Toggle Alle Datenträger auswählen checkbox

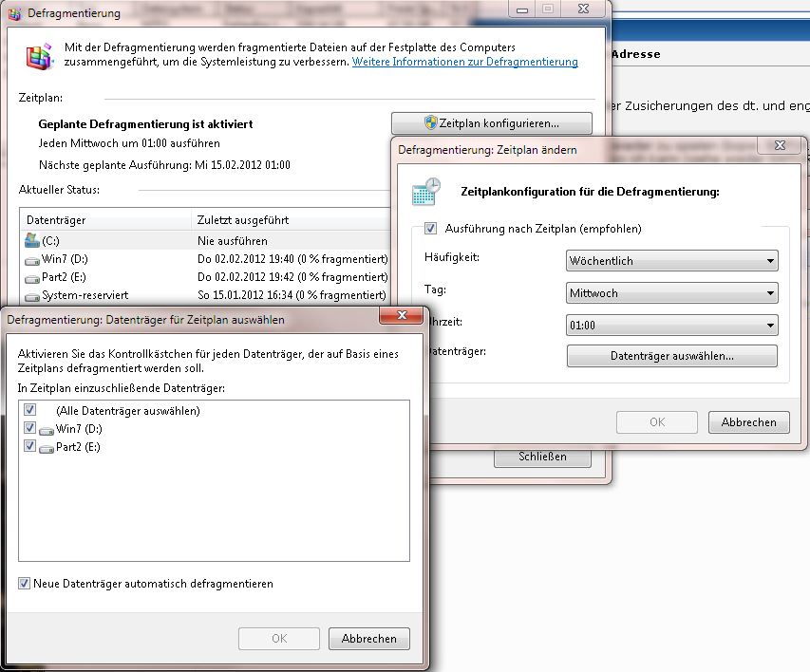(30, 410)
